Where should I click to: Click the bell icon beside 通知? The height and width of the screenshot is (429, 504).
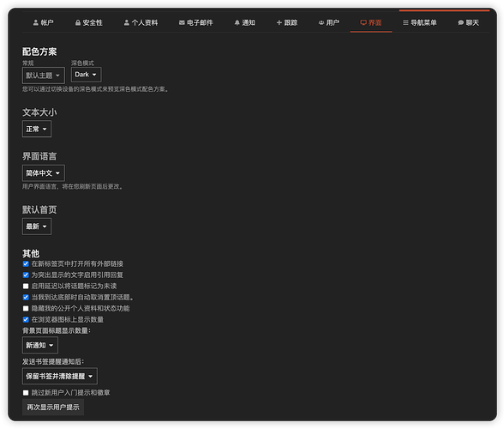point(237,22)
